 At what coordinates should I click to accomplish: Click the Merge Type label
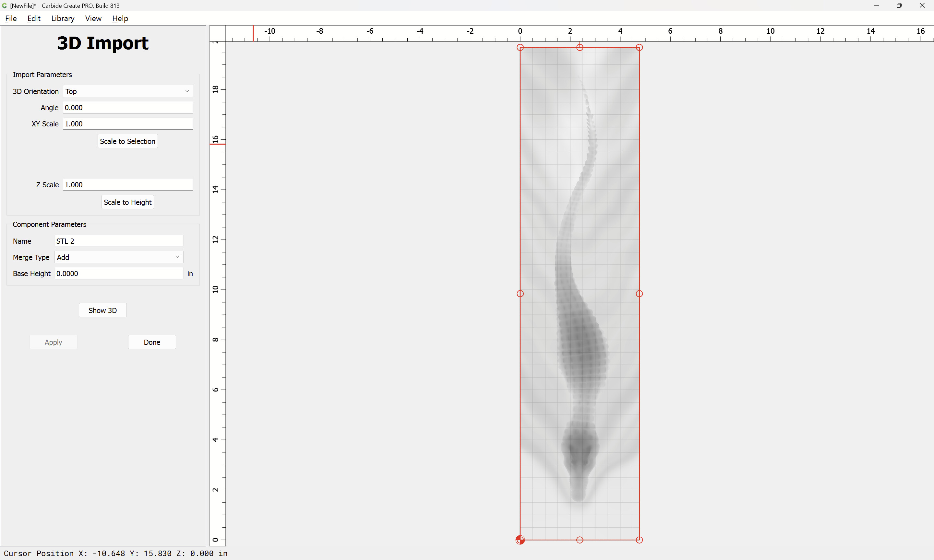pos(31,257)
